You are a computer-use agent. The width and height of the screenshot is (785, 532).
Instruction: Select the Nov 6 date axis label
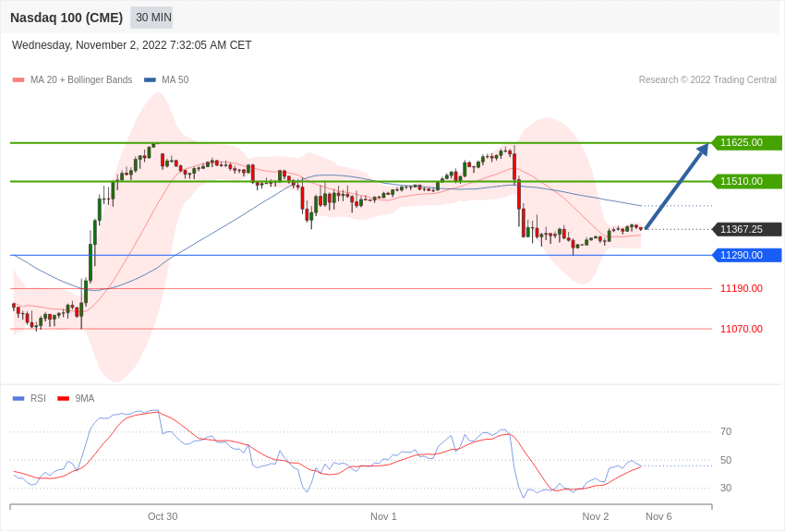click(658, 516)
